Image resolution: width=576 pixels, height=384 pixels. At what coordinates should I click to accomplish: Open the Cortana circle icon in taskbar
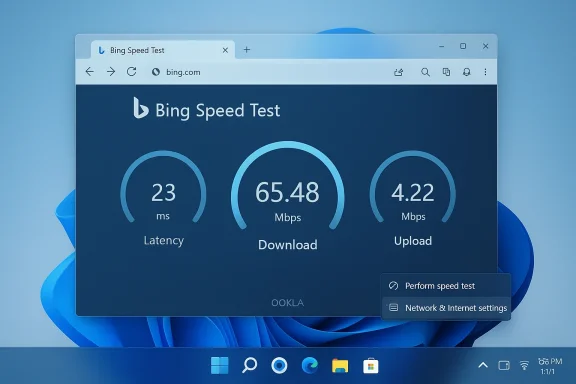pyautogui.click(x=279, y=365)
